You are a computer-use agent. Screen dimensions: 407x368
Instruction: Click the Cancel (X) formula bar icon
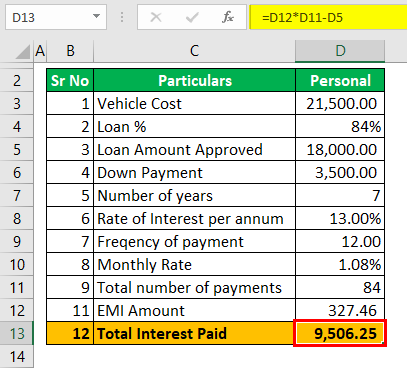click(156, 17)
